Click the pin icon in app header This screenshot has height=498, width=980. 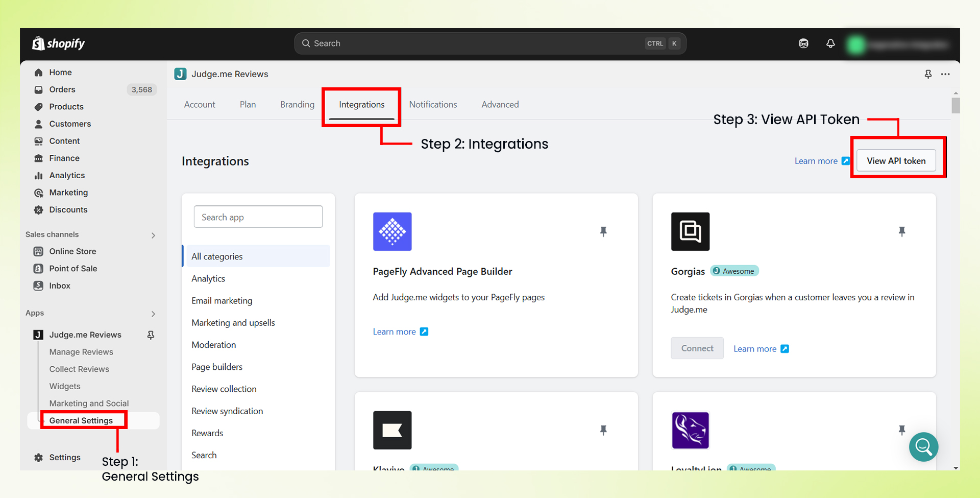pos(928,74)
